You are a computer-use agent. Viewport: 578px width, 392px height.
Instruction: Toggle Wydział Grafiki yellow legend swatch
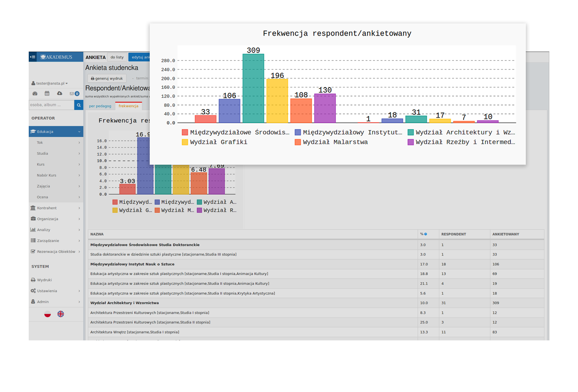click(185, 142)
